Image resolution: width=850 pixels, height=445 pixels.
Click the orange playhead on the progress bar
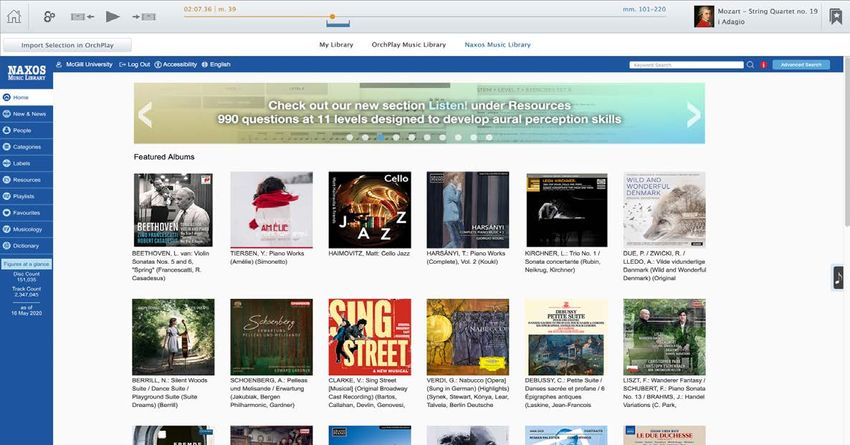tap(332, 17)
